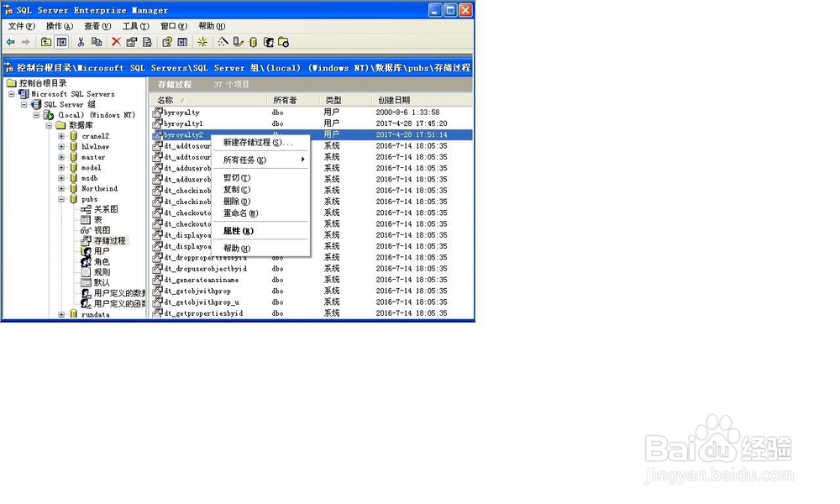This screenshot has height=504, width=840.
Task: Select the byroyalty1 stored procedure row
Action: pyautogui.click(x=312, y=123)
